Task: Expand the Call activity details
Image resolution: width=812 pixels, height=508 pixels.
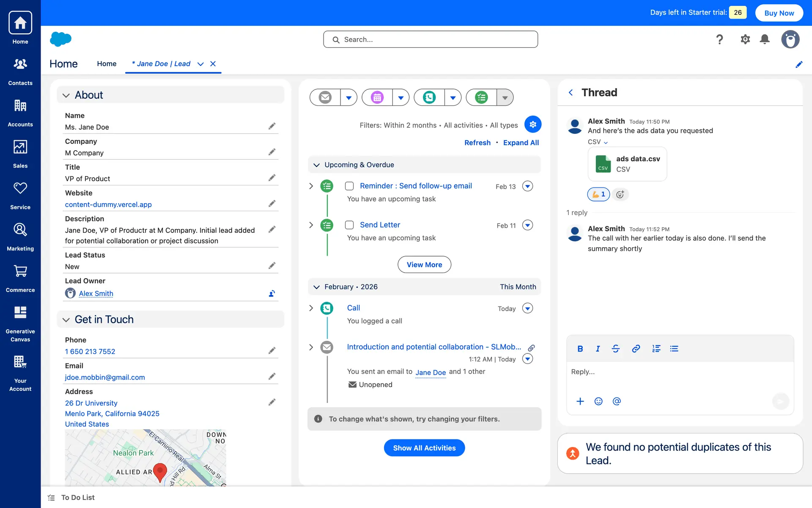Action: click(x=311, y=308)
